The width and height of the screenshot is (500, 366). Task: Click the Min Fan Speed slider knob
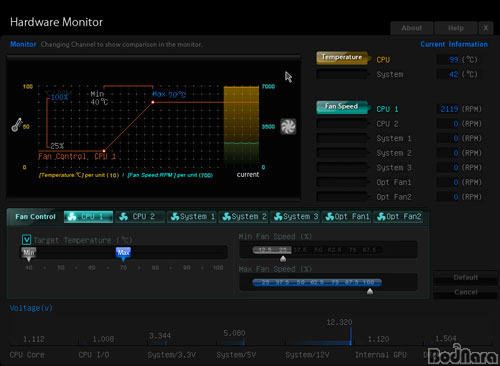[283, 259]
